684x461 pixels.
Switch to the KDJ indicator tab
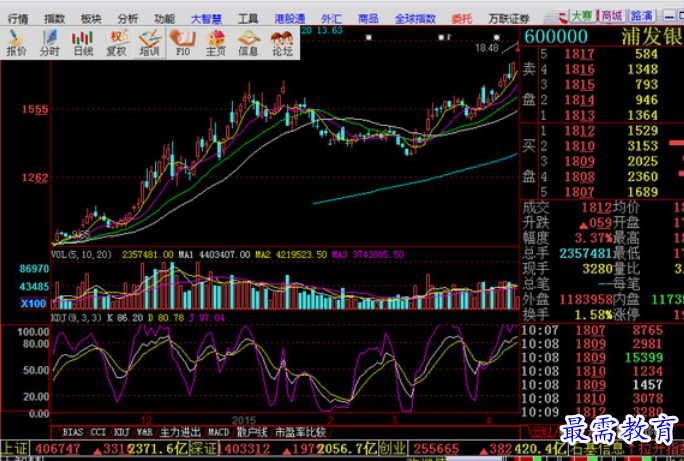tap(121, 432)
